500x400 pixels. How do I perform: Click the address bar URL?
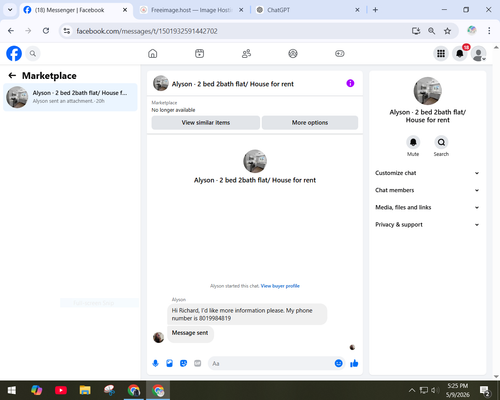coord(147,31)
